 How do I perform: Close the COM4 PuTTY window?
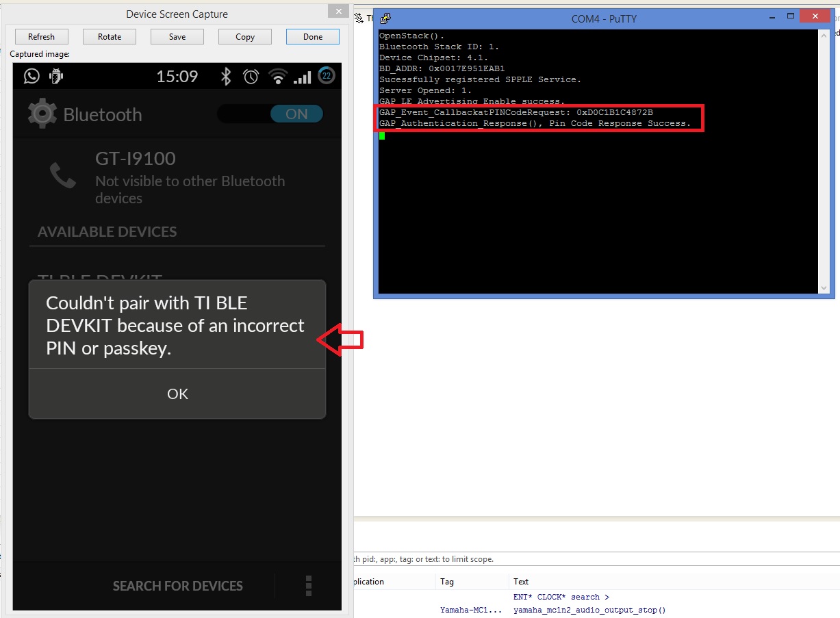pos(815,16)
